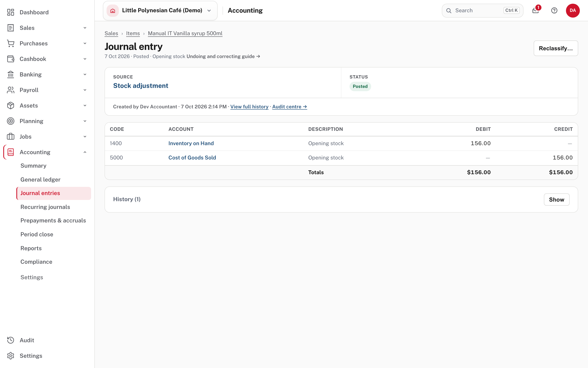Image resolution: width=588 pixels, height=368 pixels.
Task: Open the Dashboard grid icon
Action: point(10,12)
